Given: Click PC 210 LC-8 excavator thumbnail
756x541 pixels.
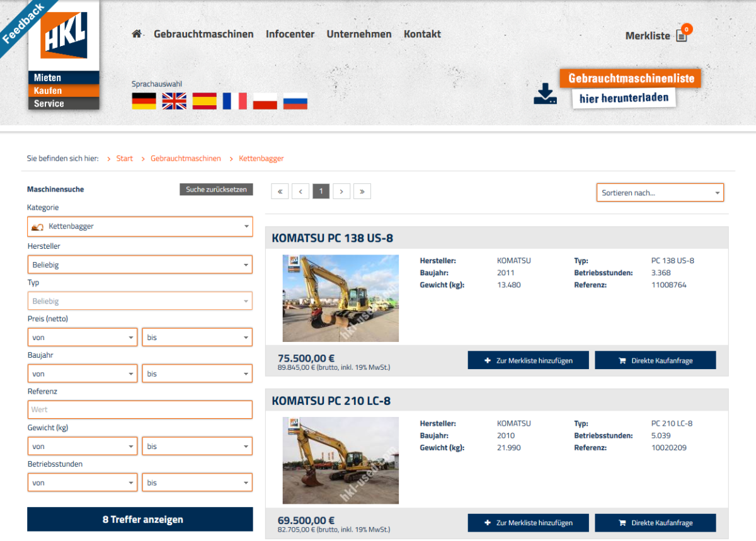Looking at the screenshot, I should [341, 460].
